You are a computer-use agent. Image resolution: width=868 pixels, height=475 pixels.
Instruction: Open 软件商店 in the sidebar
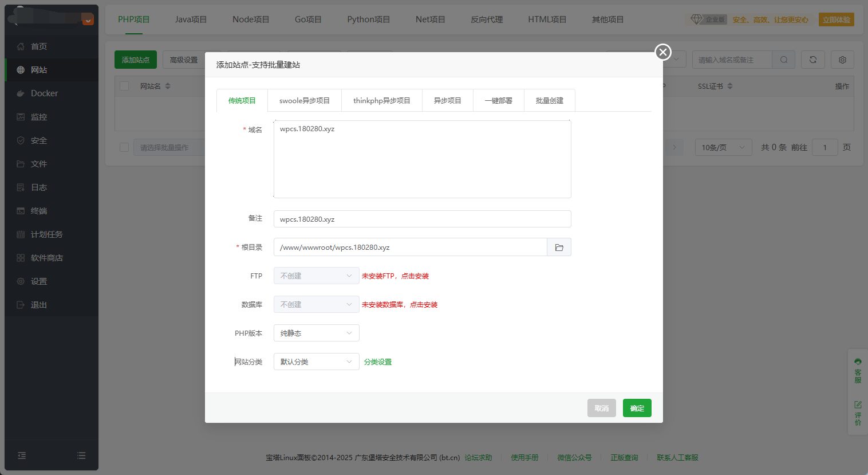click(x=46, y=258)
